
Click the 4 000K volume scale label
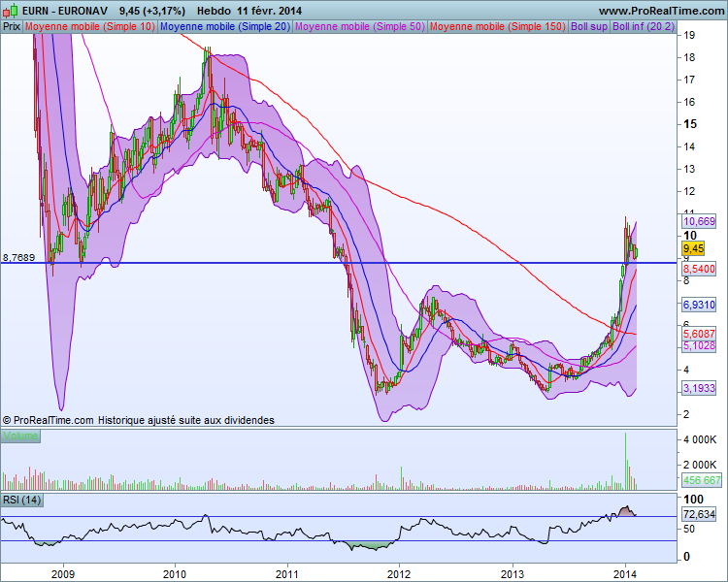pos(700,439)
